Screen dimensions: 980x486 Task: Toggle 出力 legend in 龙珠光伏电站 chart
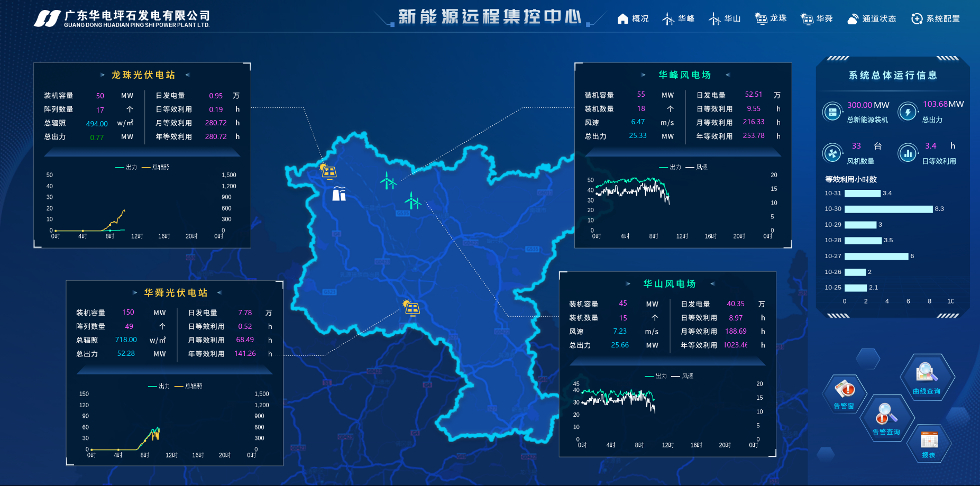[126, 167]
